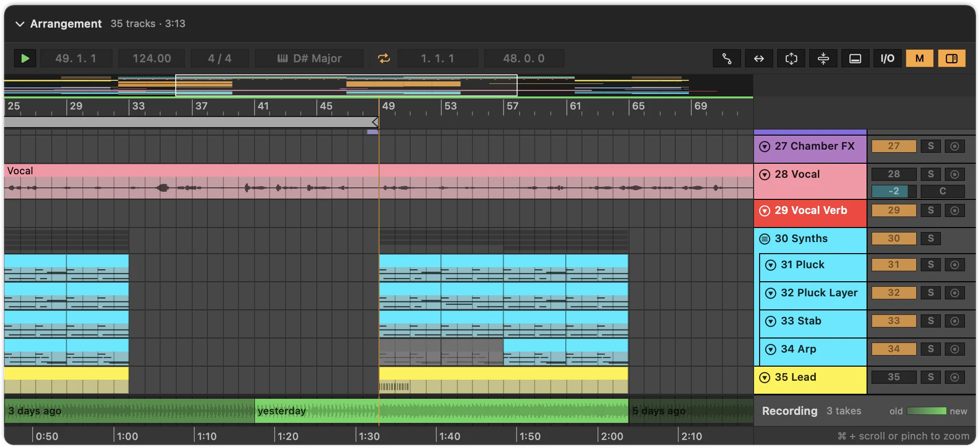The height and width of the screenshot is (448, 980).
Task: Toggle the track 27 activator button
Action: tap(894, 146)
